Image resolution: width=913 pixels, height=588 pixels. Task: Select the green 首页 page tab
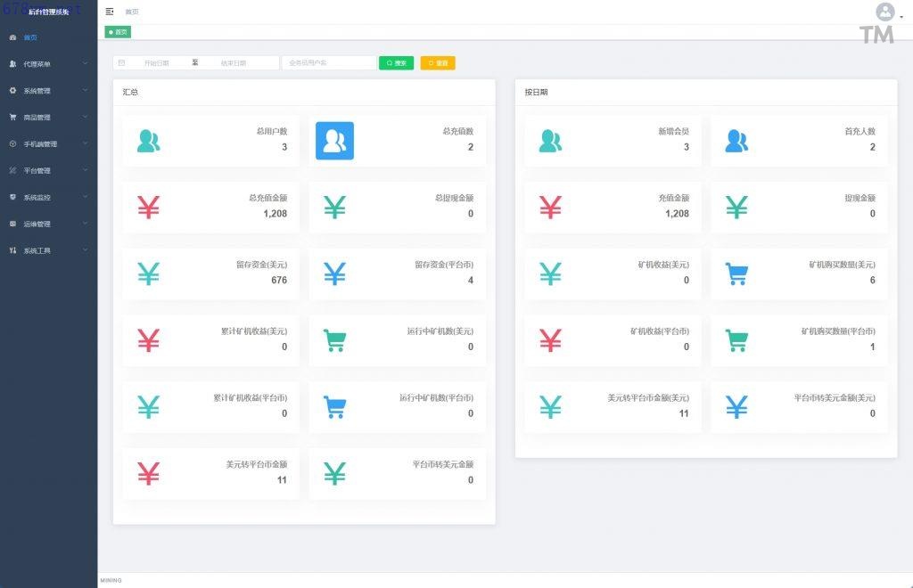pyautogui.click(x=119, y=32)
